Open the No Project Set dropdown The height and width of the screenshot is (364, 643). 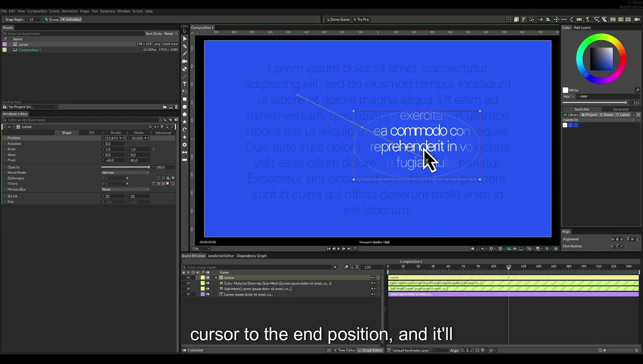point(33,107)
